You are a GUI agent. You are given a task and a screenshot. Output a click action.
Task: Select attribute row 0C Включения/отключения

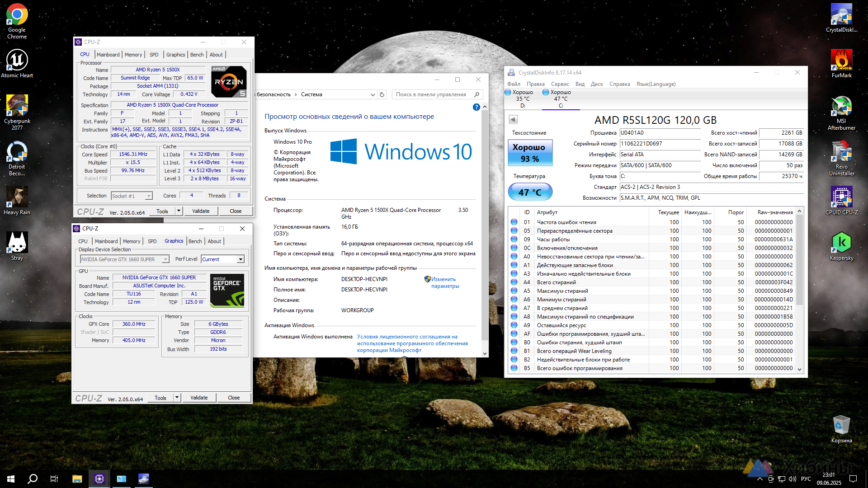(x=651, y=248)
